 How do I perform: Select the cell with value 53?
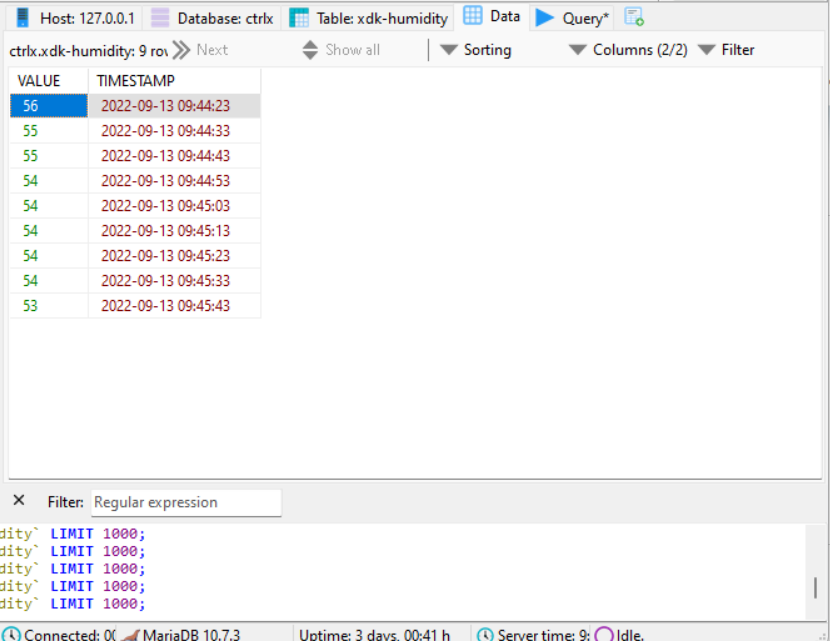(x=31, y=306)
